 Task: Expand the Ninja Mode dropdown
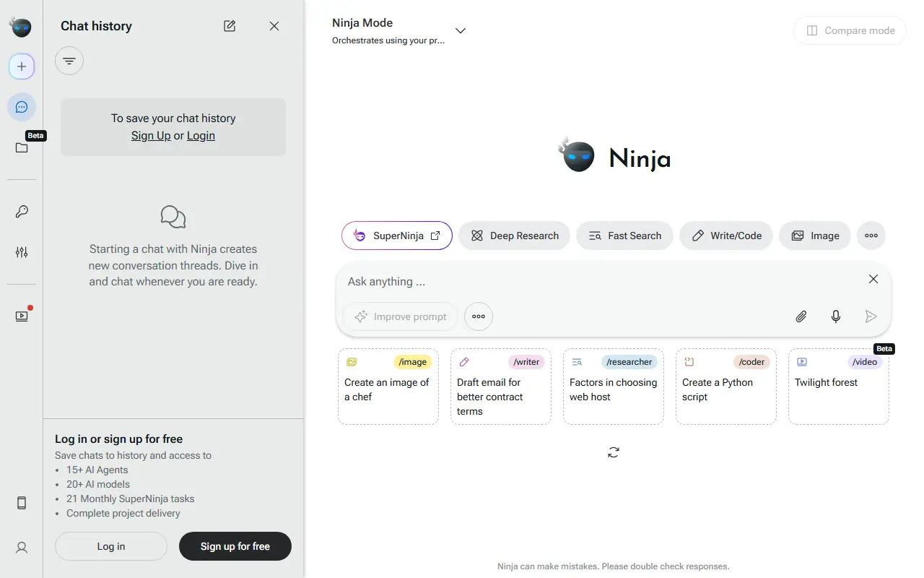[460, 30]
